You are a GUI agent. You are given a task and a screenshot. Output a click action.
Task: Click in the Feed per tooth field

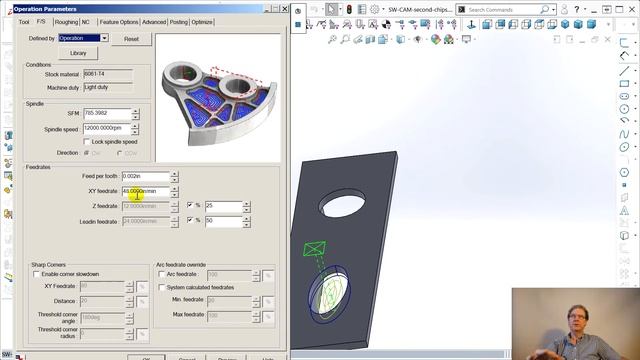(146, 176)
